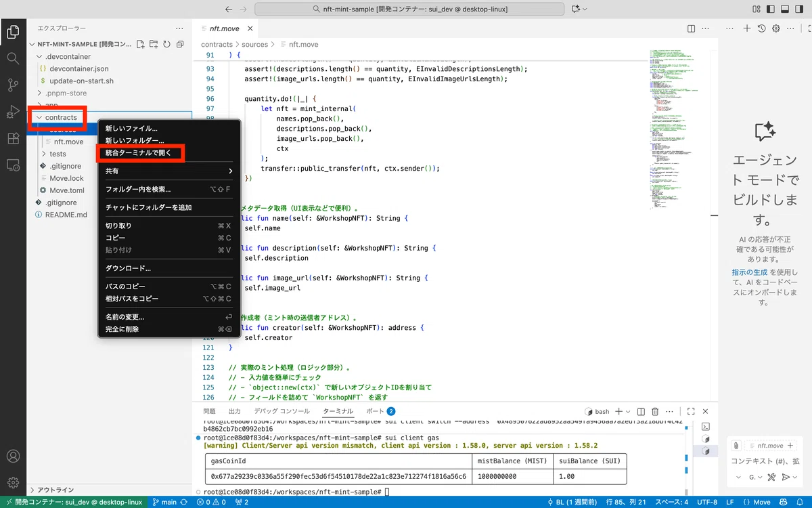Open devcontainer.json in Explorer
The height and width of the screenshot is (508, 812).
(x=78, y=68)
